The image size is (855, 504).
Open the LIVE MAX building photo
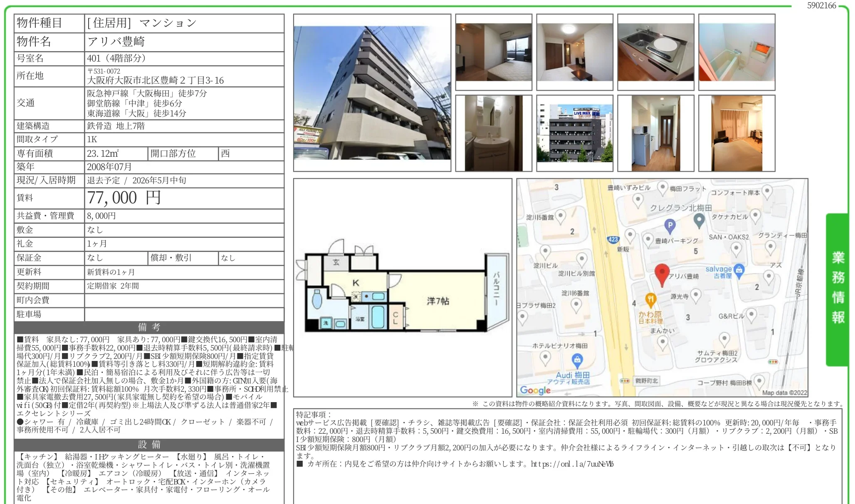point(574,133)
